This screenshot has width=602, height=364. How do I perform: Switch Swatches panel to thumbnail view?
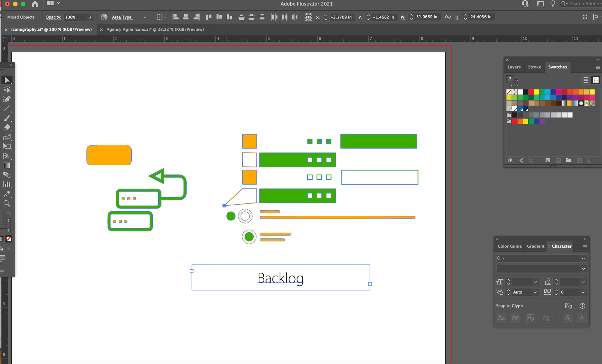coord(596,80)
